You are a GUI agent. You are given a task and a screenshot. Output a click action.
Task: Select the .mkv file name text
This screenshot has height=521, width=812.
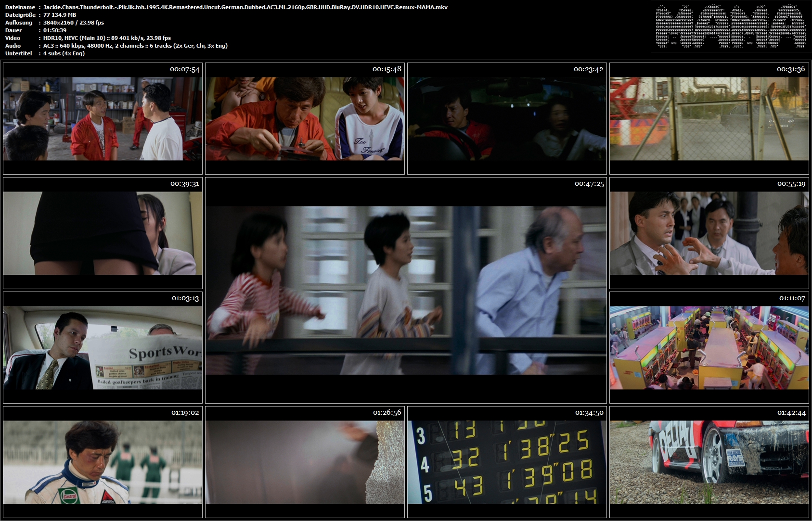pos(245,7)
